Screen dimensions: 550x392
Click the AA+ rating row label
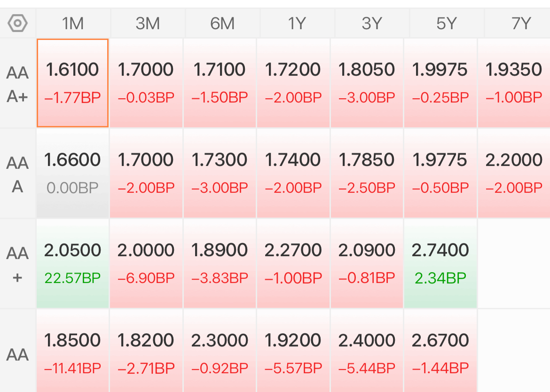(17, 264)
